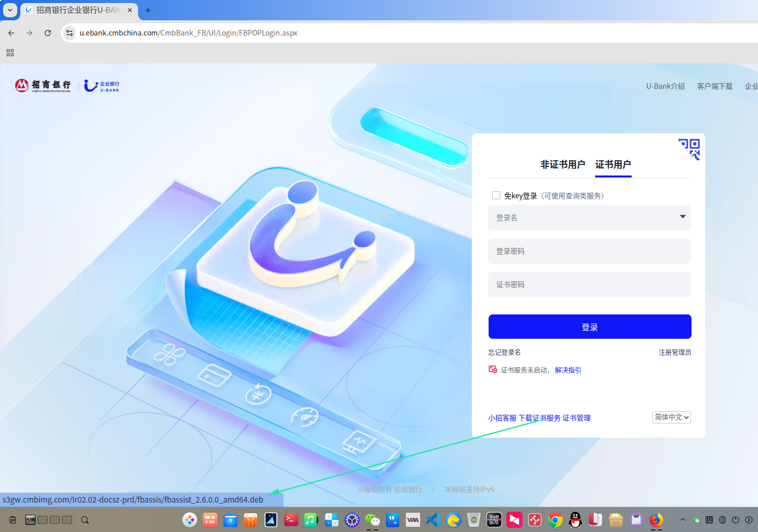Open the music player in the dock
Viewport: 758px width, 532px height.
click(311, 520)
